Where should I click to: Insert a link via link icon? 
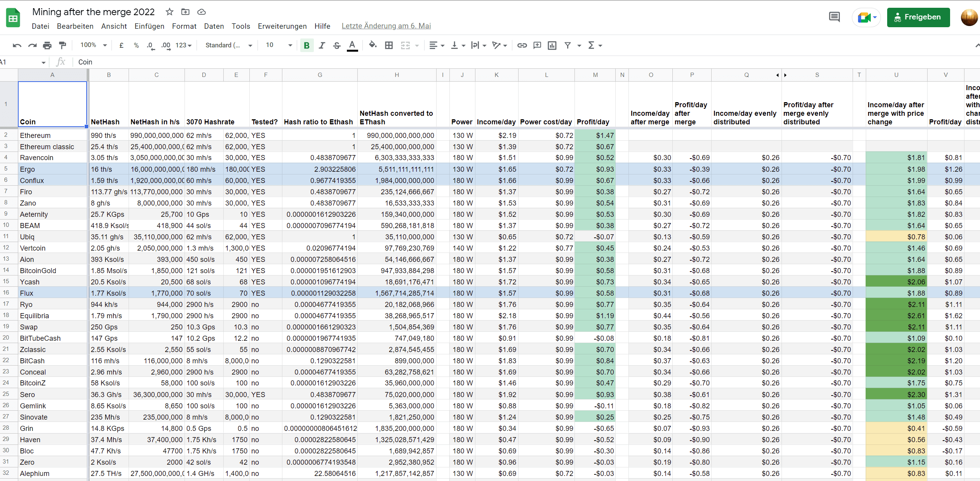point(522,45)
